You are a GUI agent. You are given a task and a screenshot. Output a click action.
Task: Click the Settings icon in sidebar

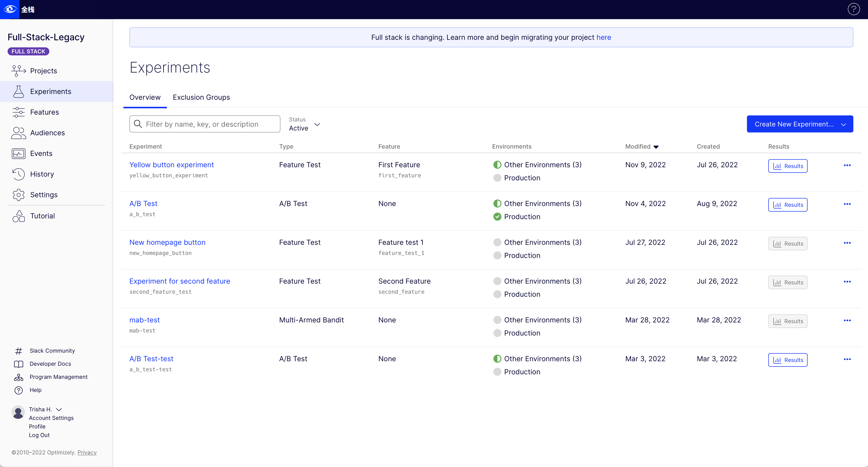tap(18, 194)
